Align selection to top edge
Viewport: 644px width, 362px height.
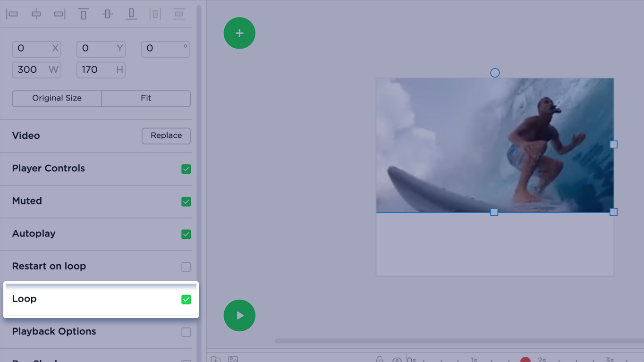[84, 14]
